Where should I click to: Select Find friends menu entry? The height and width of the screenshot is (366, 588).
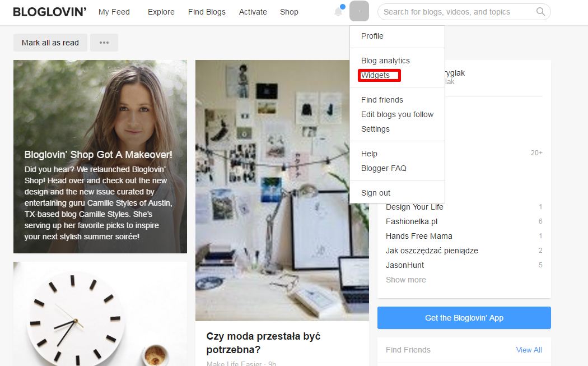[x=382, y=100]
